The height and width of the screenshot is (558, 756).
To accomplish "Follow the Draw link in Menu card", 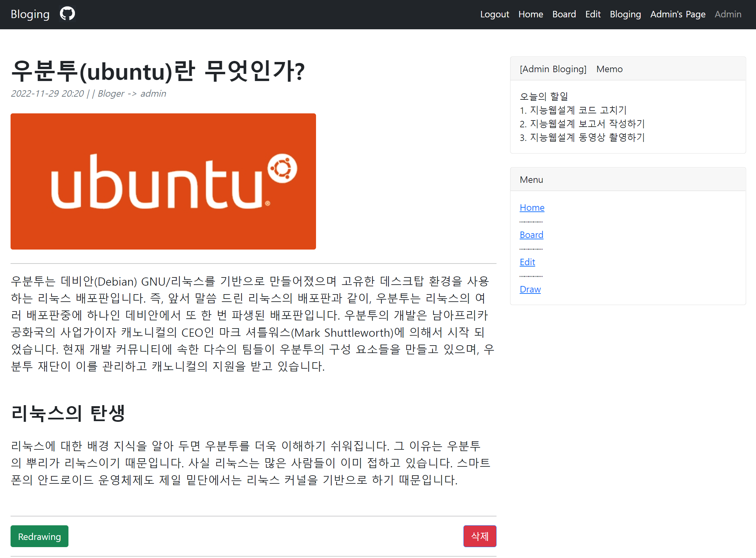I will (x=530, y=289).
